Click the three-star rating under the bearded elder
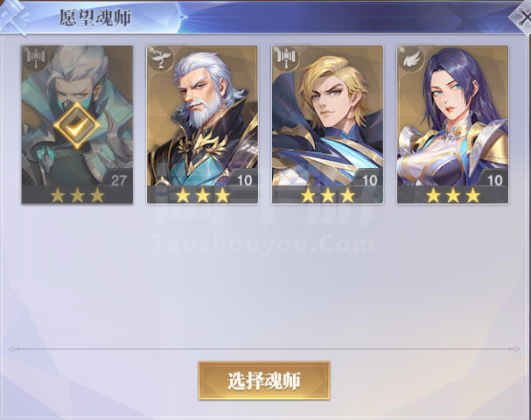This screenshot has height=420, width=531. [202, 195]
